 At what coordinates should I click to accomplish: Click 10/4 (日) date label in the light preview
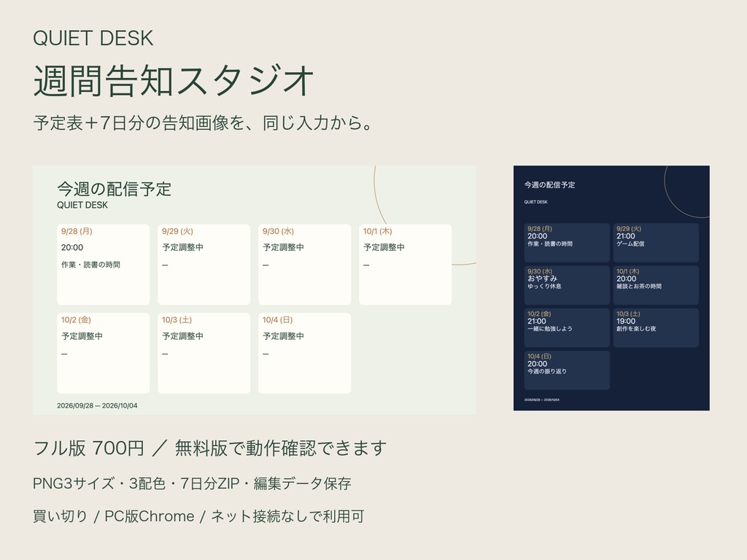pos(278,320)
